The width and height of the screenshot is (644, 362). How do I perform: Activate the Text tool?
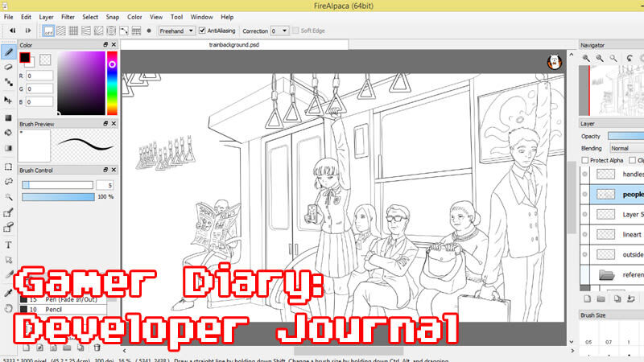[8, 245]
